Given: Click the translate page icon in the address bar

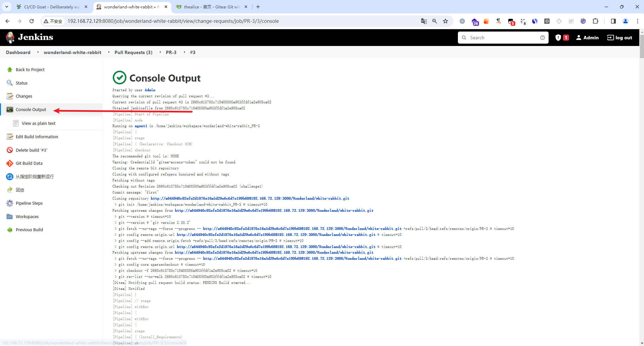Looking at the screenshot, I should (424, 21).
